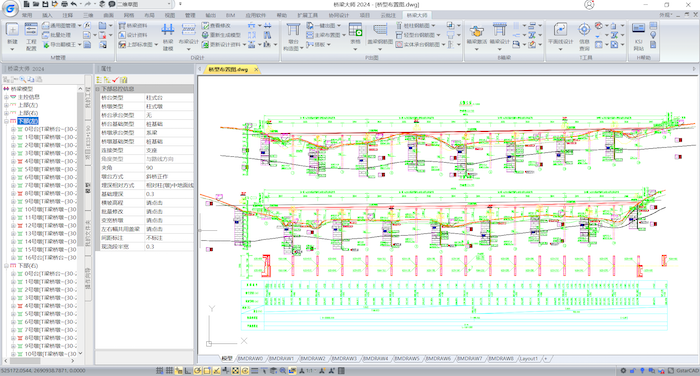Image resolution: width=700 pixels, height=376 pixels.
Task: Switch to the 插入 ribbon tab
Action: tap(47, 15)
